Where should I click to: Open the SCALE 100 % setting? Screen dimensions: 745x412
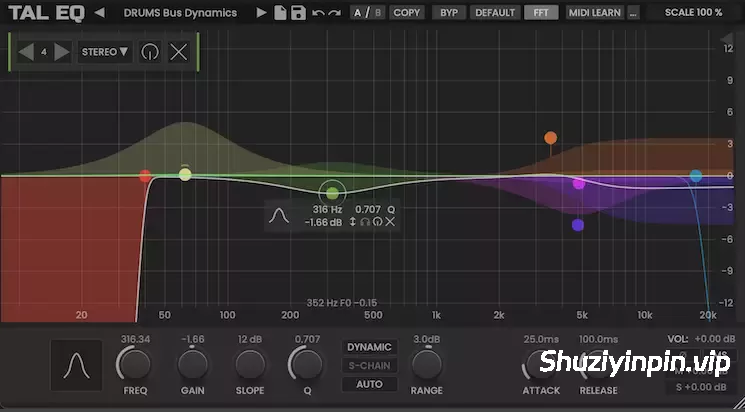point(693,13)
